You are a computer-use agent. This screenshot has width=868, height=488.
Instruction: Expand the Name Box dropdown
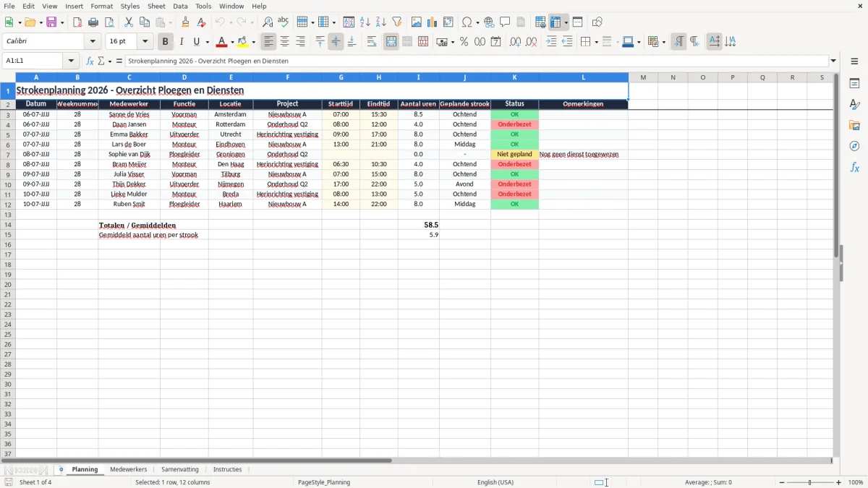(x=71, y=61)
